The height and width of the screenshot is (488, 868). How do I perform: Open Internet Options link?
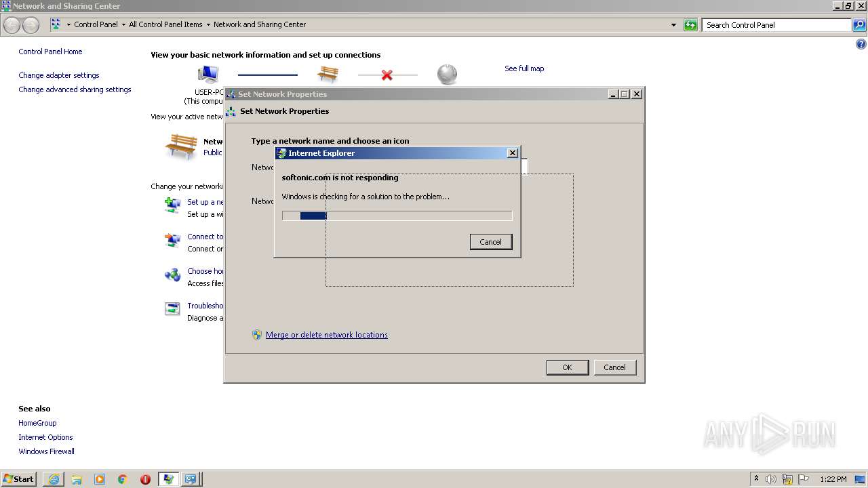tap(45, 437)
